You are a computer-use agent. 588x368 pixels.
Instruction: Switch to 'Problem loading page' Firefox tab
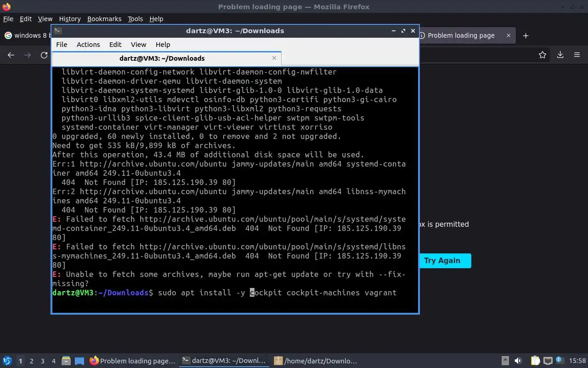click(x=461, y=35)
